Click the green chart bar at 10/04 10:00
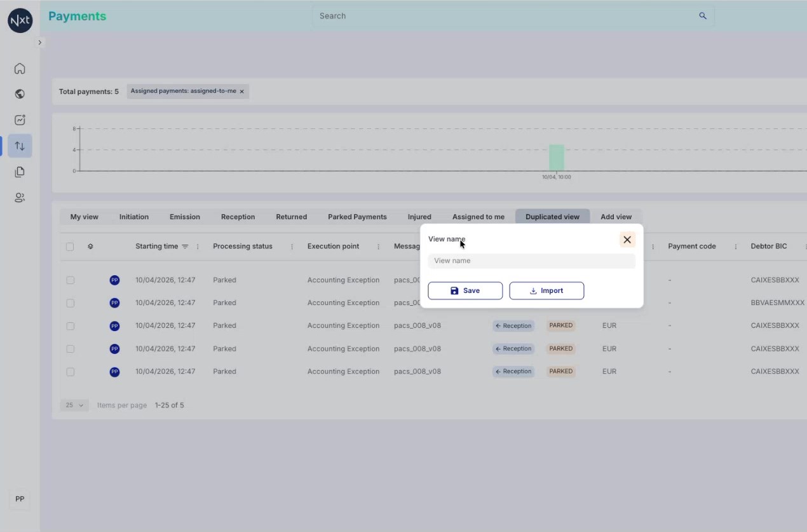 557,158
